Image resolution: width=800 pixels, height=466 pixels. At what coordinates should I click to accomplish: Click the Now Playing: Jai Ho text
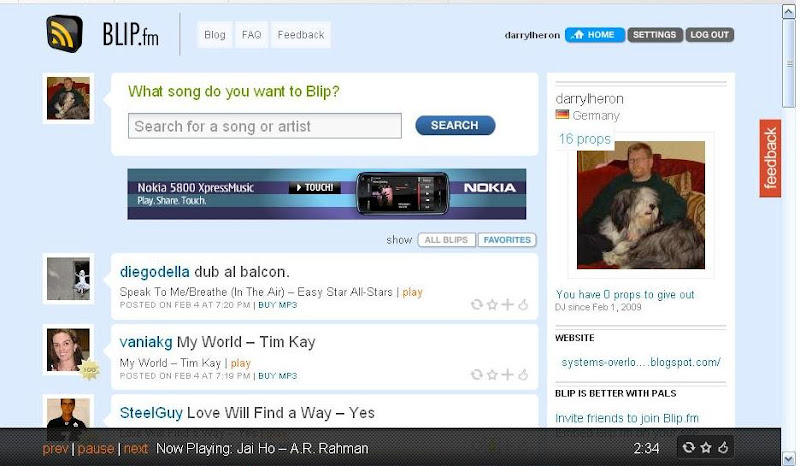(262, 449)
